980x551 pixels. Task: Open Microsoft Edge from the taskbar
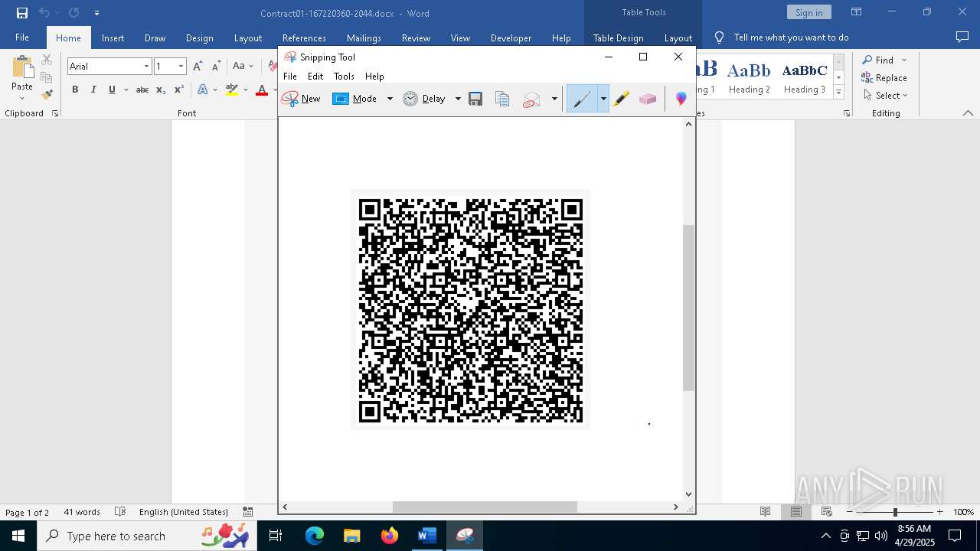(x=315, y=536)
